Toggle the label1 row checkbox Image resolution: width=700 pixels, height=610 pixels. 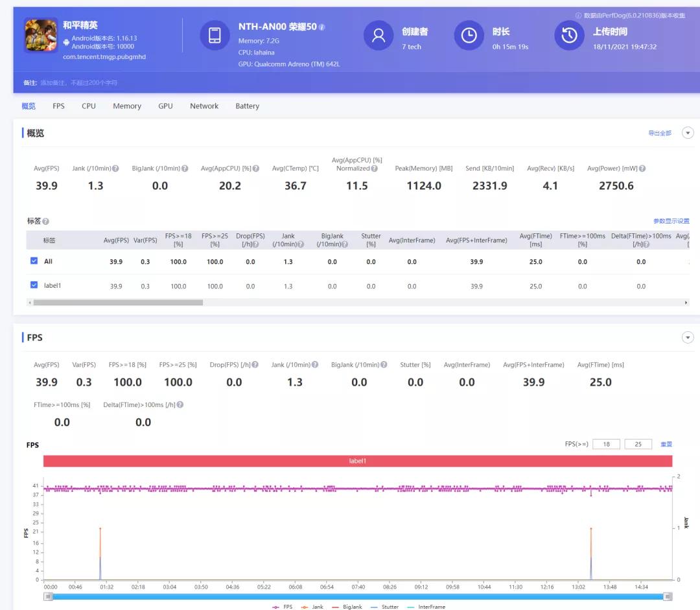(34, 285)
